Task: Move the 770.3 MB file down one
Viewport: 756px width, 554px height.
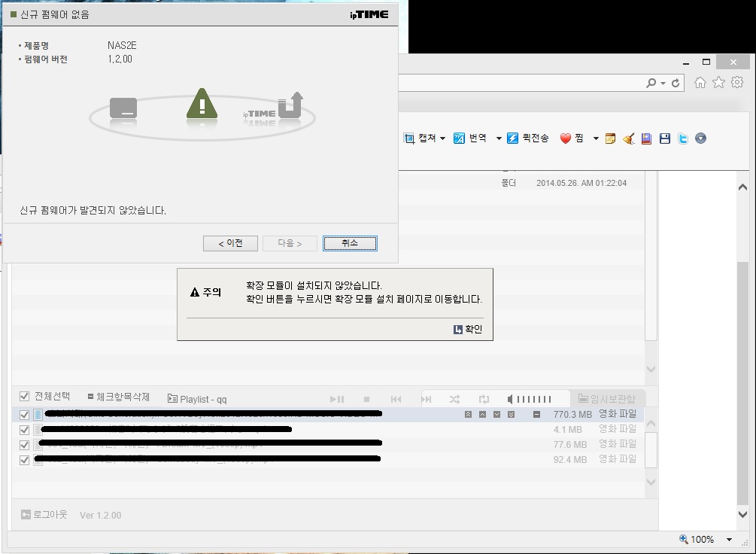Action: [x=496, y=415]
